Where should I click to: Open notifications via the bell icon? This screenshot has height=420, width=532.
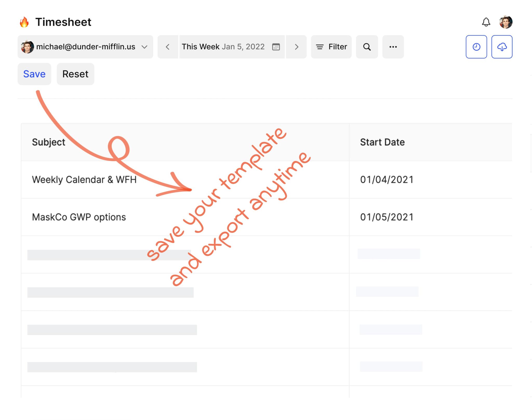tap(486, 22)
